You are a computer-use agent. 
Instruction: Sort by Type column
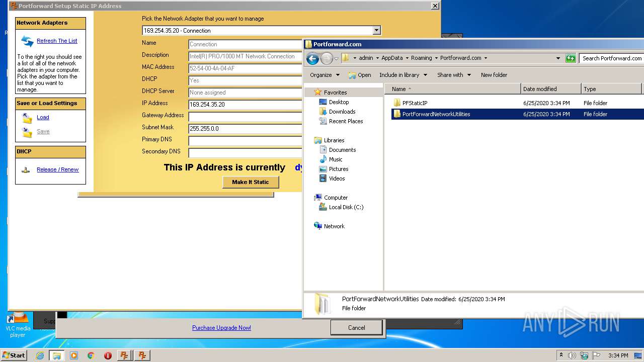(611, 89)
